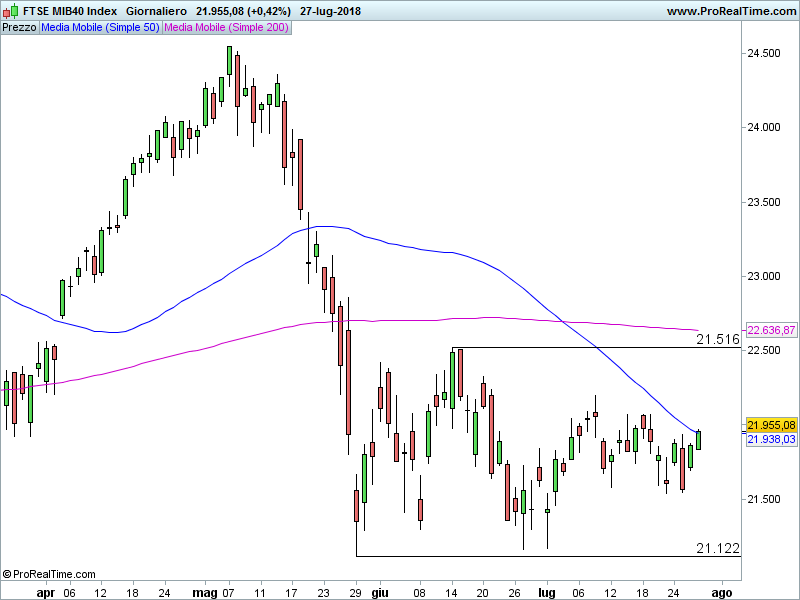The width and height of the screenshot is (800, 600).
Task: Click the 24.000 price axis label
Action: pos(764,127)
